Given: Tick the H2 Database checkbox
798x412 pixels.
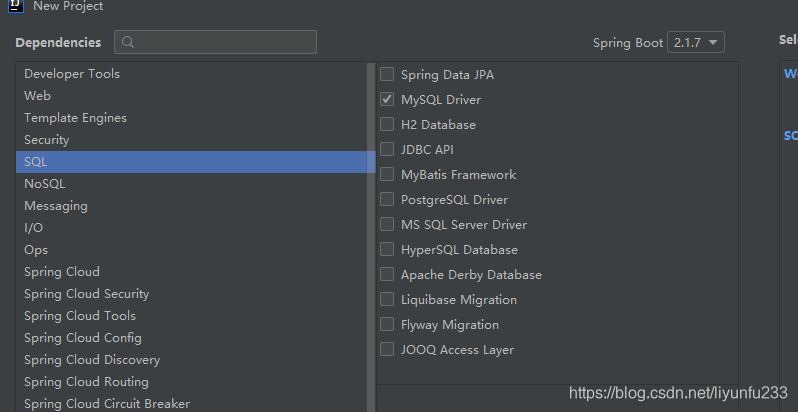Looking at the screenshot, I should [387, 124].
